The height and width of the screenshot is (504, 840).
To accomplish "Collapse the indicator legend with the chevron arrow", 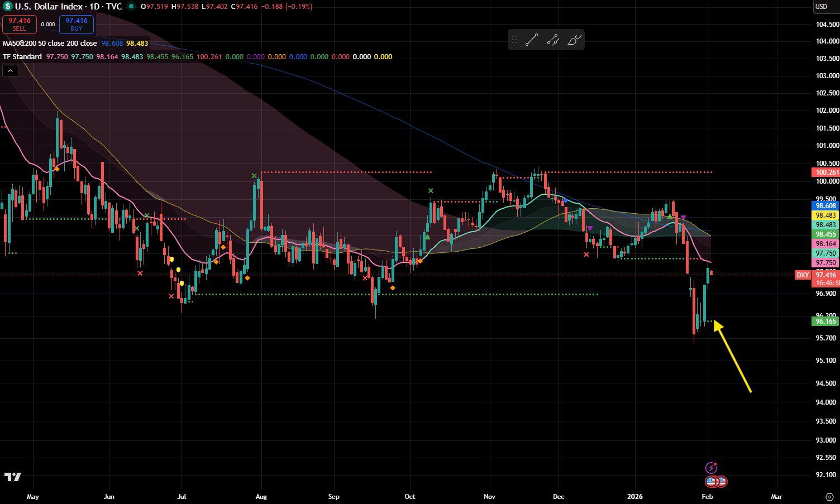I will (x=10, y=70).
